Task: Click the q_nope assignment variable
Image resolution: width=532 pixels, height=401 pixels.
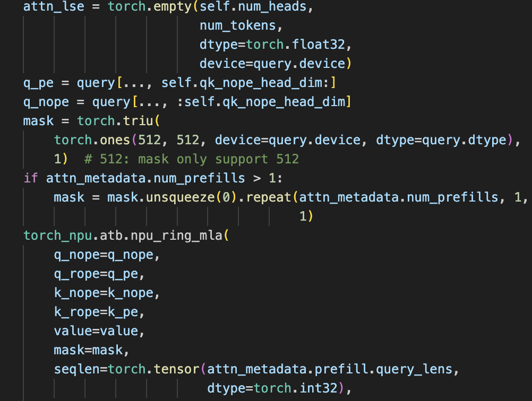Action: [x=46, y=102]
